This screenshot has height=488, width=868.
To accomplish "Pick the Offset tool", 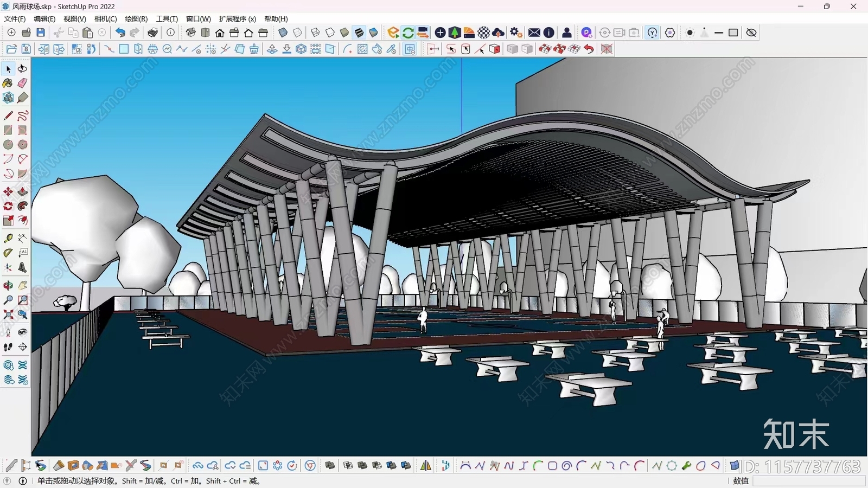I will coord(22,221).
